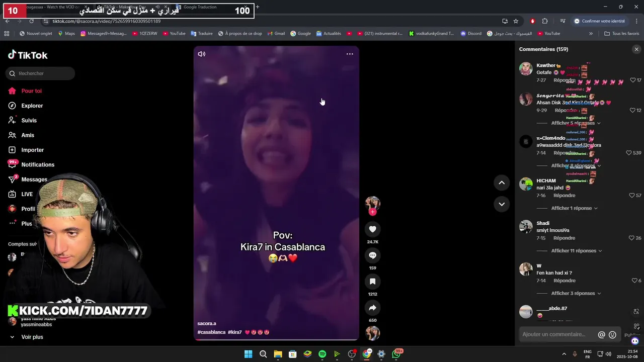Open the #kira7 hashtag
Viewport: 644px width, 362px height.
pos(235,332)
